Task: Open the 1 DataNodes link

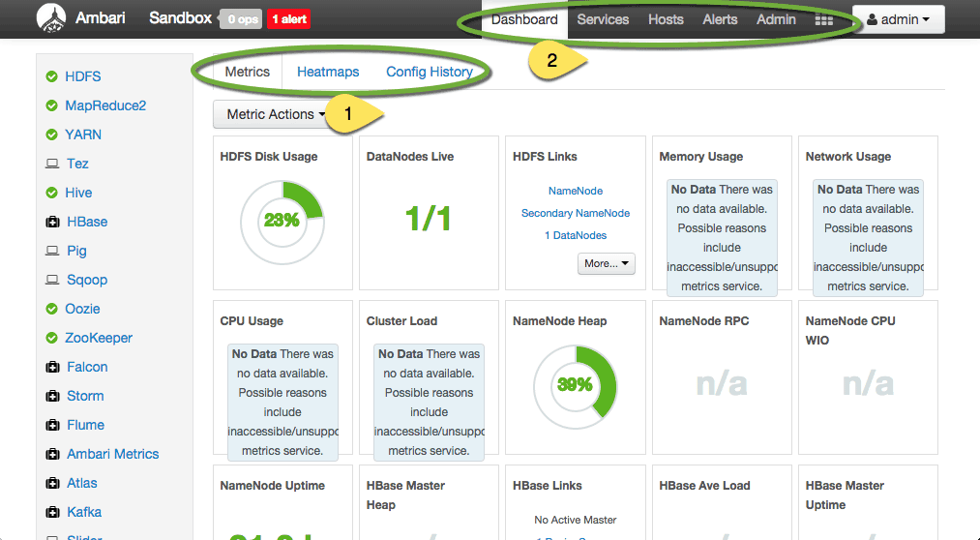Action: pos(576,235)
